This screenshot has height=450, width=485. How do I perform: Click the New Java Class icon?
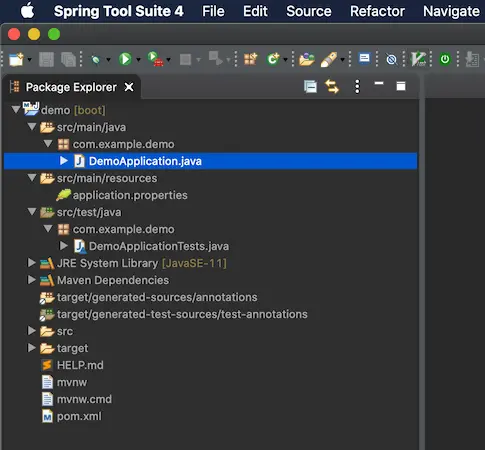(273, 59)
